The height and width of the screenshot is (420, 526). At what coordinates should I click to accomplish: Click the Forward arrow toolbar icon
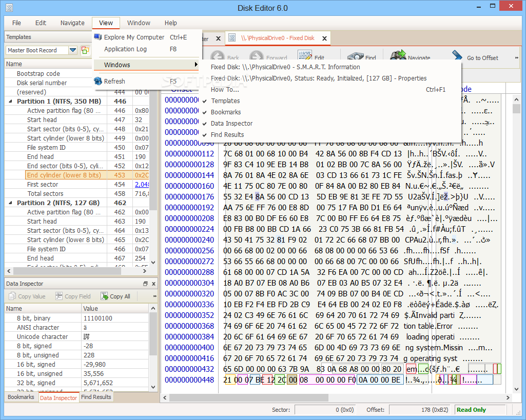point(257,56)
